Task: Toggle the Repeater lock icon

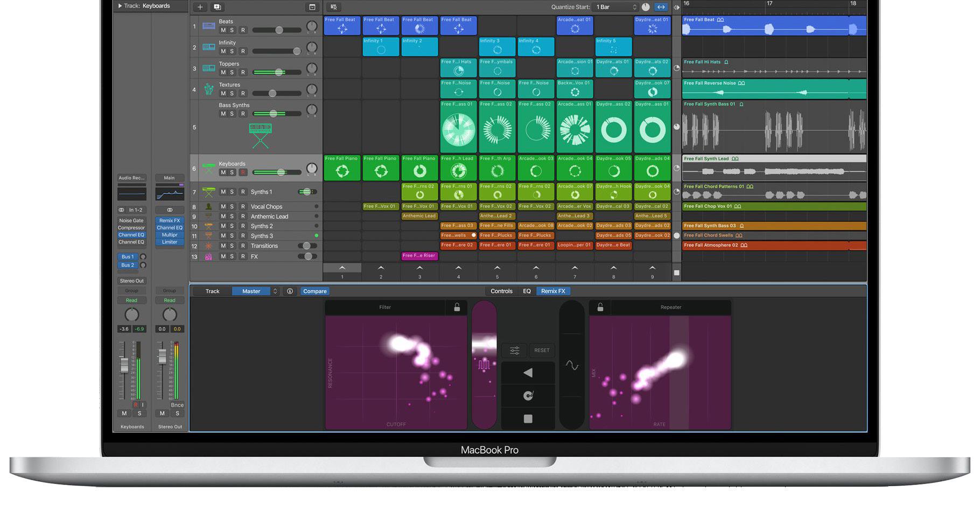Action: (600, 307)
